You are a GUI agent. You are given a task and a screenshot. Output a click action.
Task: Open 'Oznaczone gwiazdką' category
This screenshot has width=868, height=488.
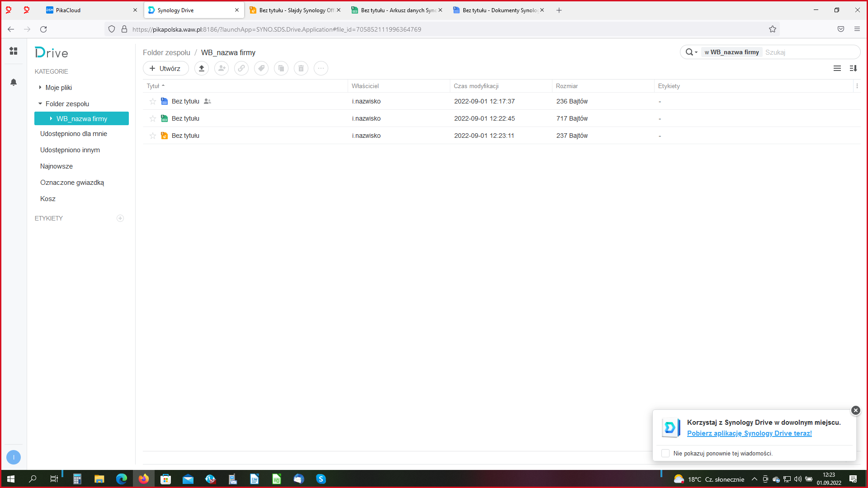tap(72, 183)
